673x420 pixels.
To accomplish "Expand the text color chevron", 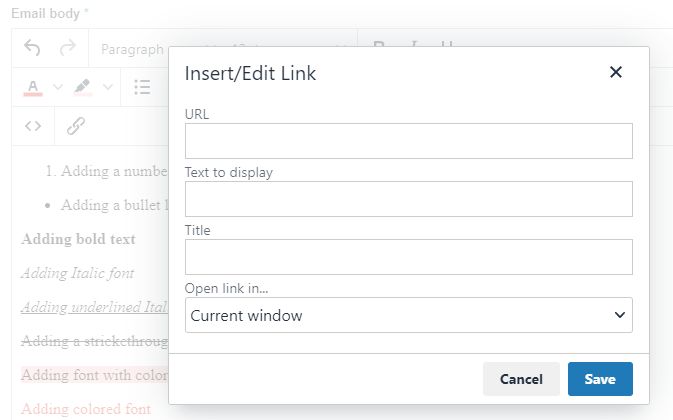I will tap(57, 87).
